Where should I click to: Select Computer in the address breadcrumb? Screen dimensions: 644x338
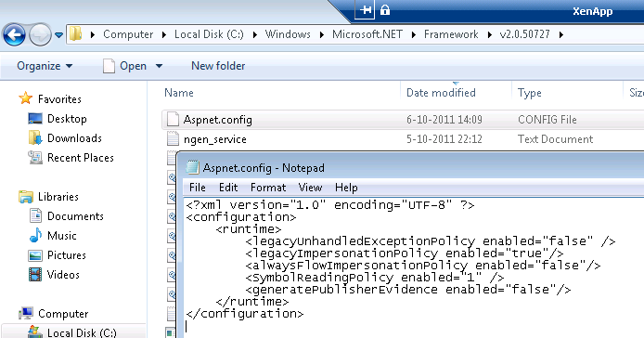(128, 34)
